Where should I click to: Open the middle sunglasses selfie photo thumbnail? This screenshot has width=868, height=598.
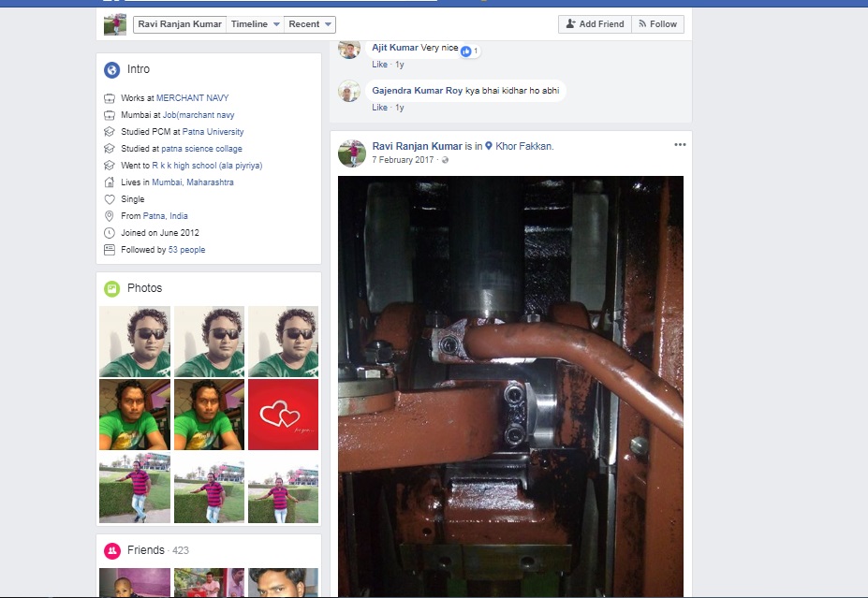[209, 342]
